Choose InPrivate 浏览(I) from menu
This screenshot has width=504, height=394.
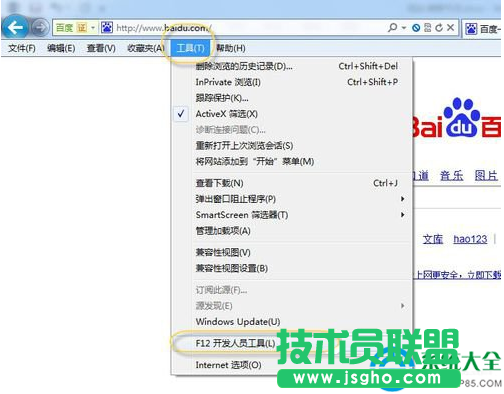coord(292,82)
